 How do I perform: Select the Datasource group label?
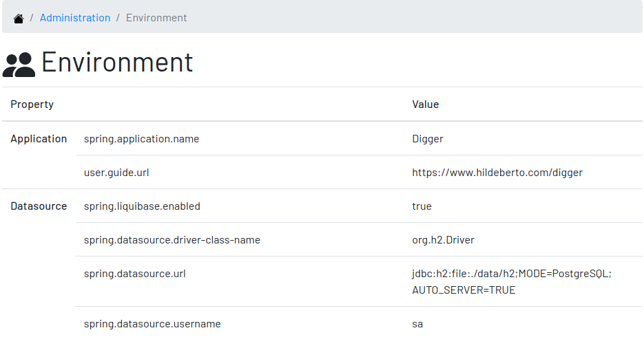point(39,206)
